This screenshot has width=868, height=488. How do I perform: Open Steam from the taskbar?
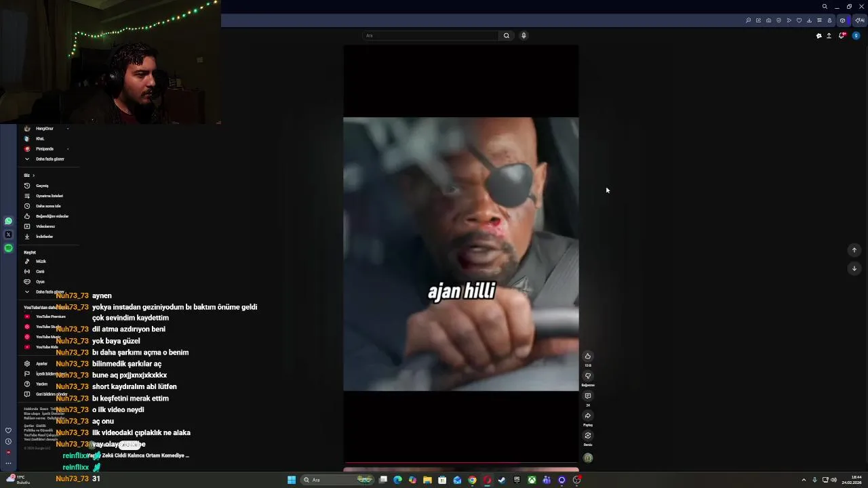coord(502,480)
